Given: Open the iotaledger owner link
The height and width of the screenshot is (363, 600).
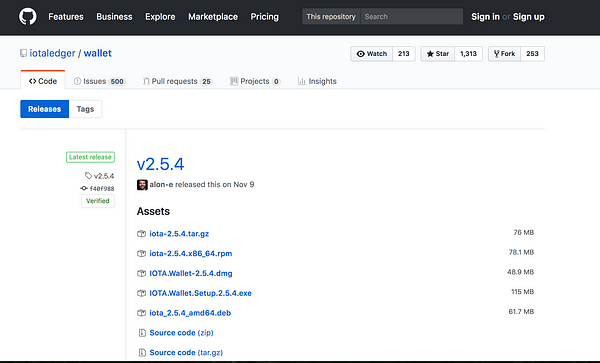Looking at the screenshot, I should [52, 53].
